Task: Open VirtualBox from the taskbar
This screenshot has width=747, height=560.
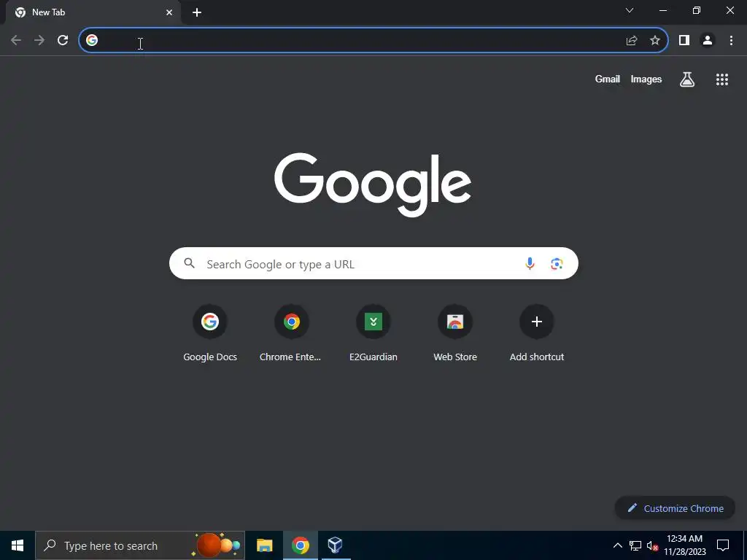Action: 336,545
